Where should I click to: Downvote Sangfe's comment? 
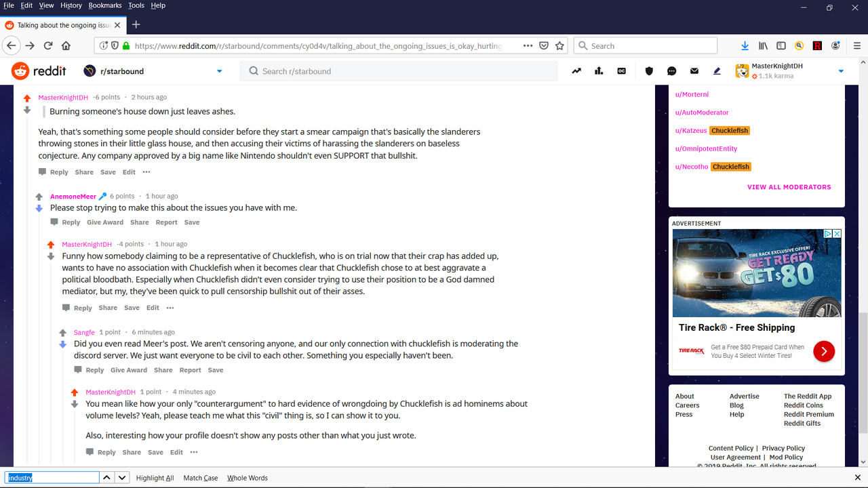pos(62,344)
